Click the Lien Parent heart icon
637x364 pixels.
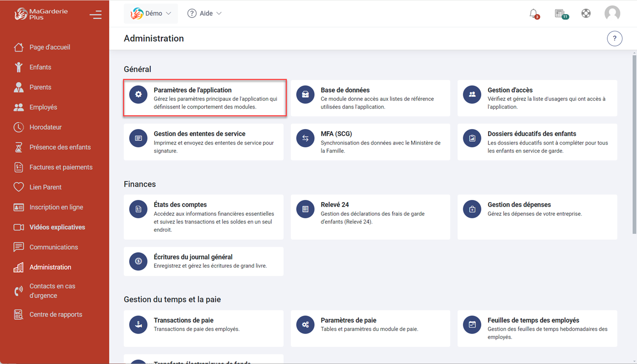pos(19,187)
